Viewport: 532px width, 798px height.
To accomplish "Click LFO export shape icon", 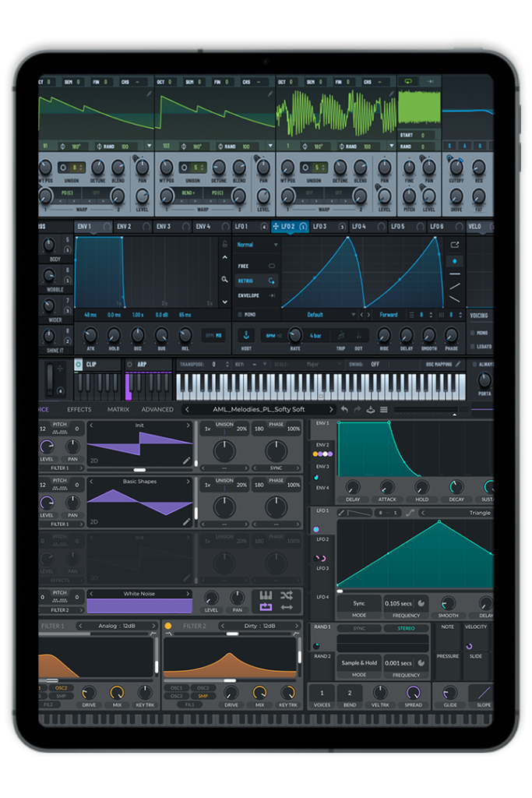I will (x=455, y=245).
